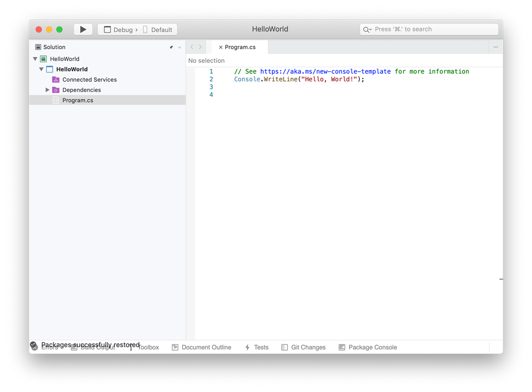Toggle auto-hide pin on Solution pad

click(170, 47)
